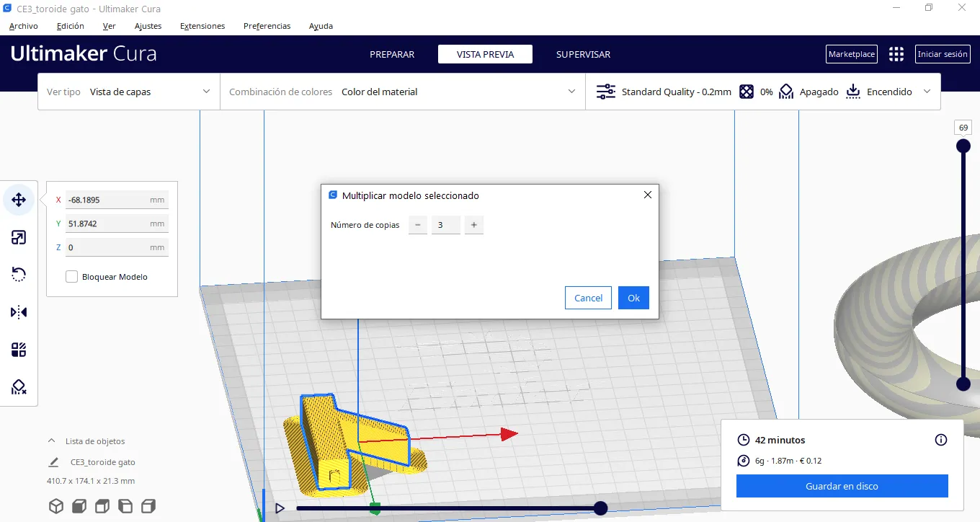Click the X position input field

coord(107,200)
